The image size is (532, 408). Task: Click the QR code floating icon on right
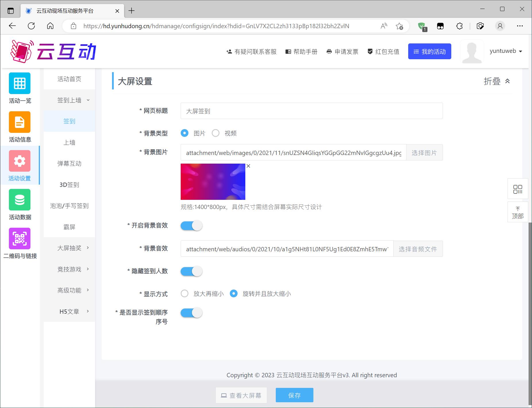tap(518, 189)
